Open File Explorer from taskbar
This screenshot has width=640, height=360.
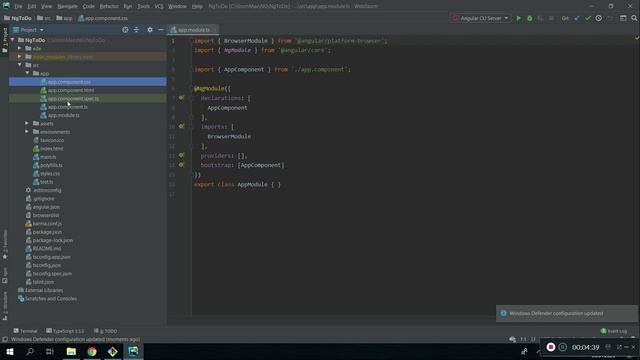pos(71,351)
